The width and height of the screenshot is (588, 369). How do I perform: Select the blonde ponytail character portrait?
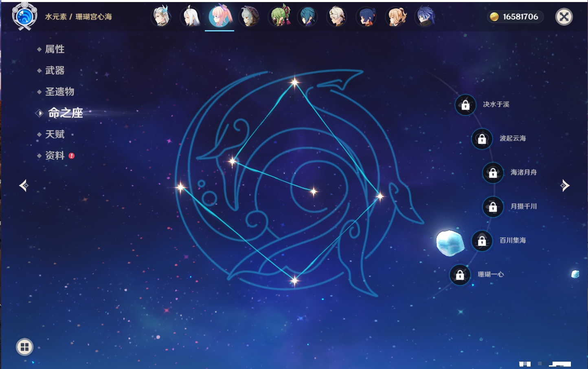[396, 17]
